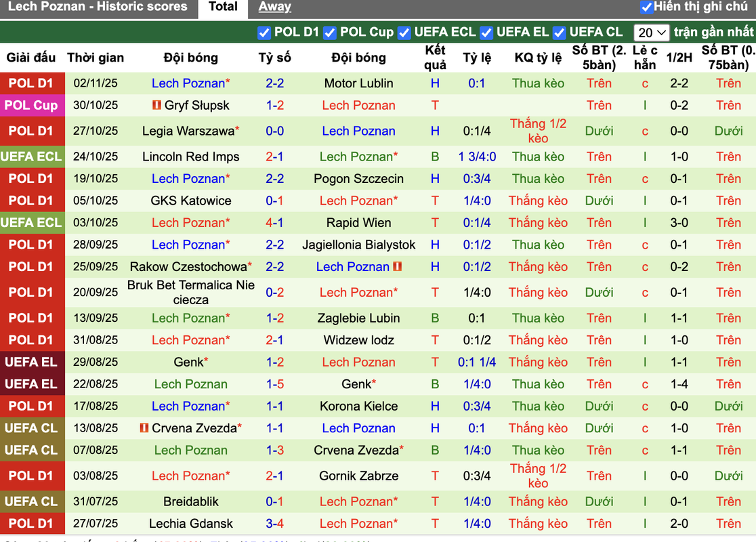Click the Giải đấu column header
The width and height of the screenshot is (756, 542).
pos(31,58)
